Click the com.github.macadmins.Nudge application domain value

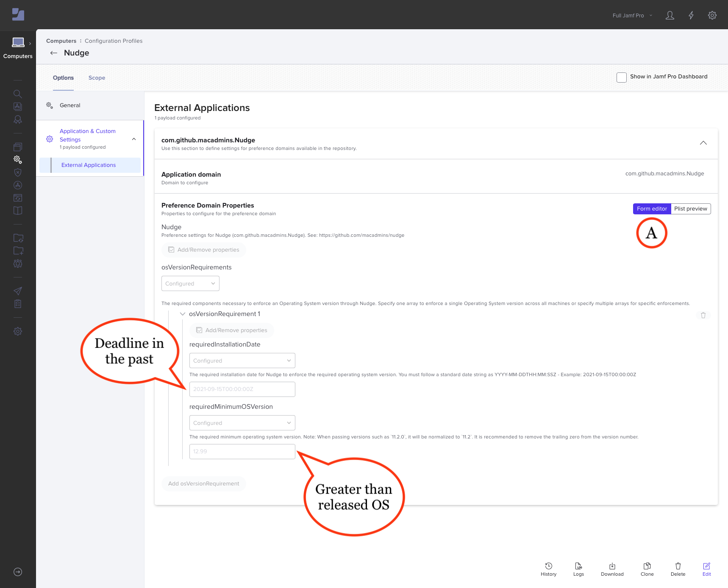click(x=664, y=174)
